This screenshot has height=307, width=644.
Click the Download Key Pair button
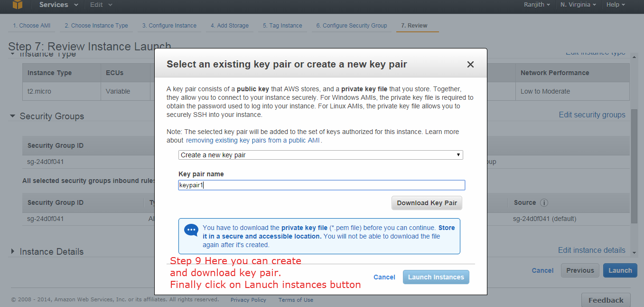tap(427, 203)
